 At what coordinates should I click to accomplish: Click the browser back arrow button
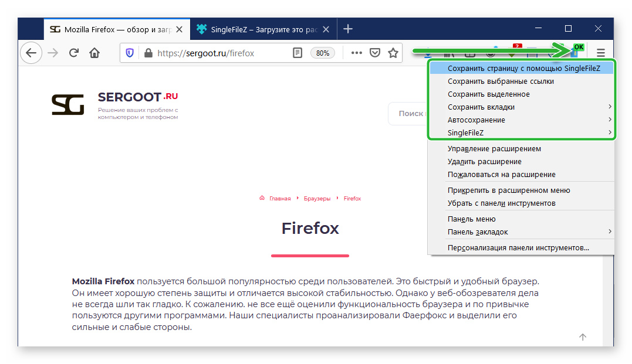click(31, 53)
